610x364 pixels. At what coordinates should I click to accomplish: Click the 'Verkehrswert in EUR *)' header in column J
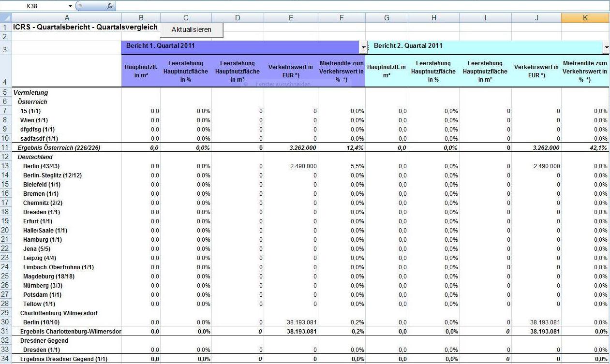coord(536,71)
